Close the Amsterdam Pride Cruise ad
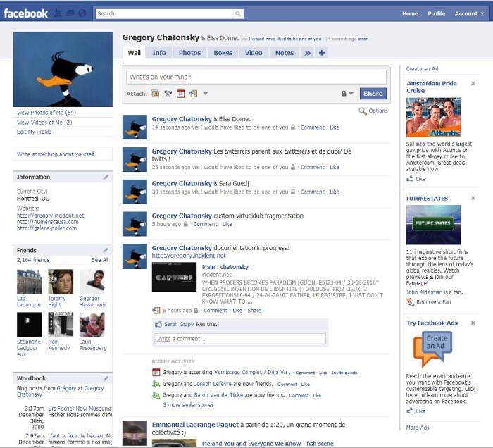The image size is (493, 448). click(473, 83)
